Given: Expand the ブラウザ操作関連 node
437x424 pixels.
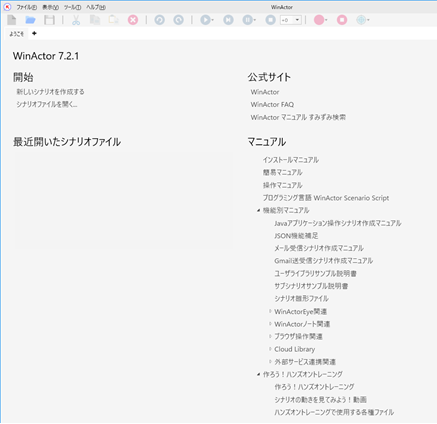Looking at the screenshot, I should click(270, 336).
